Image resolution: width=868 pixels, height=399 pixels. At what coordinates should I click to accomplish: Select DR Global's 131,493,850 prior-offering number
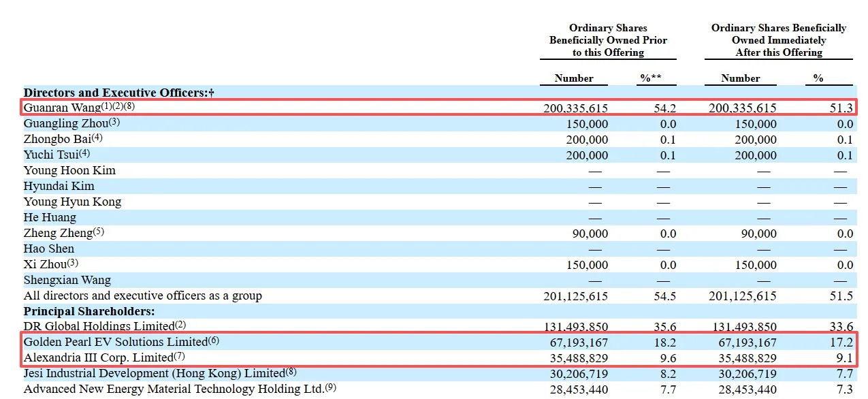point(576,327)
